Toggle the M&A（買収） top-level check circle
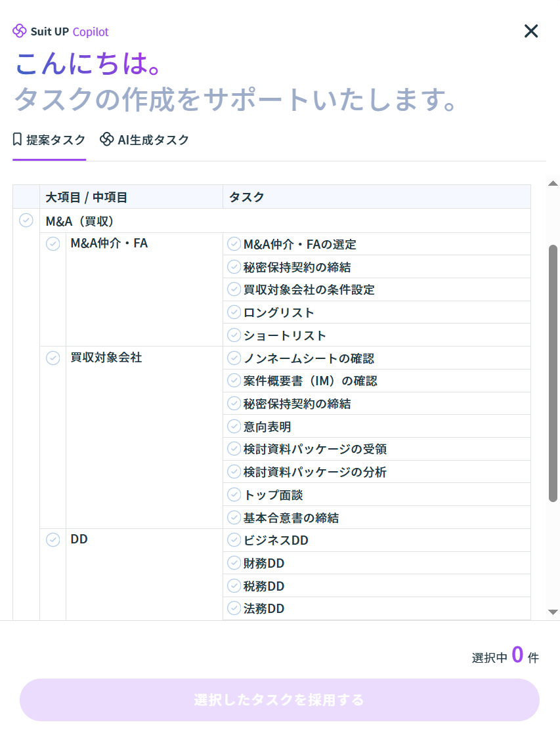This screenshot has width=560, height=737. tap(26, 221)
